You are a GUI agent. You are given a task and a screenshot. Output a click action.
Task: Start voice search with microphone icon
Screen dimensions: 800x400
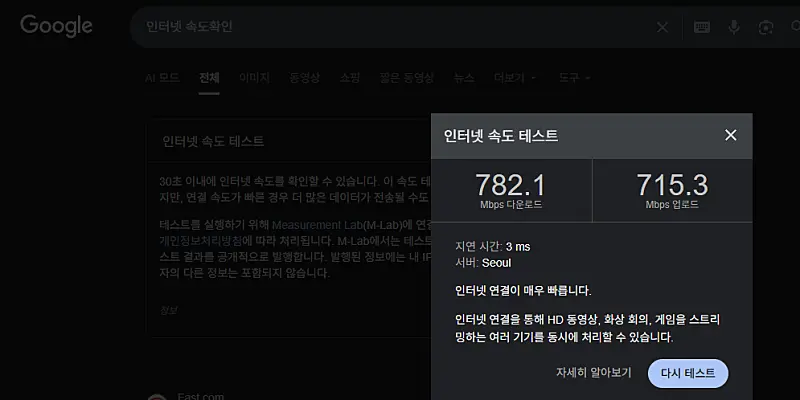tap(734, 27)
